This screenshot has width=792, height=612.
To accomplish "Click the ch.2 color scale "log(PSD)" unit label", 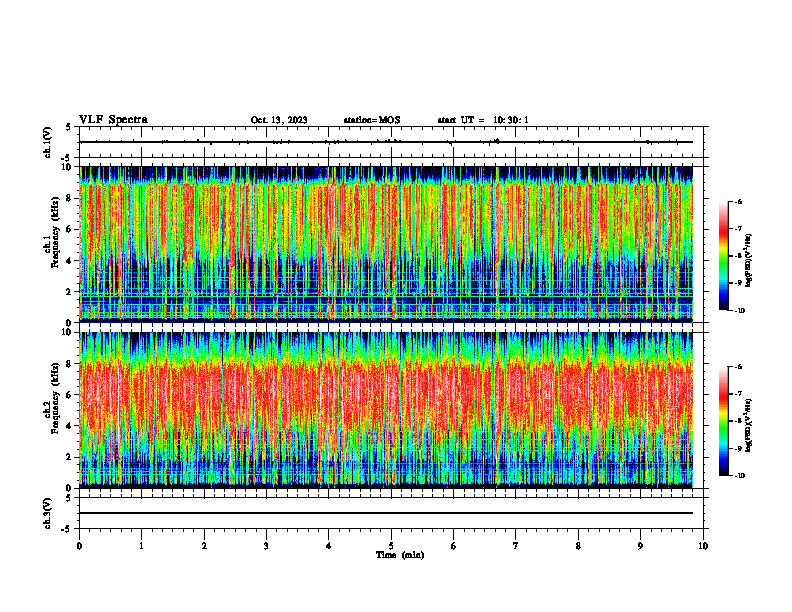I will coord(748,425).
